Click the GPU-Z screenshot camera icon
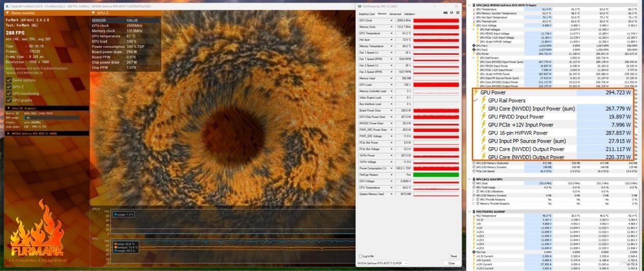 pyautogui.click(x=445, y=13)
